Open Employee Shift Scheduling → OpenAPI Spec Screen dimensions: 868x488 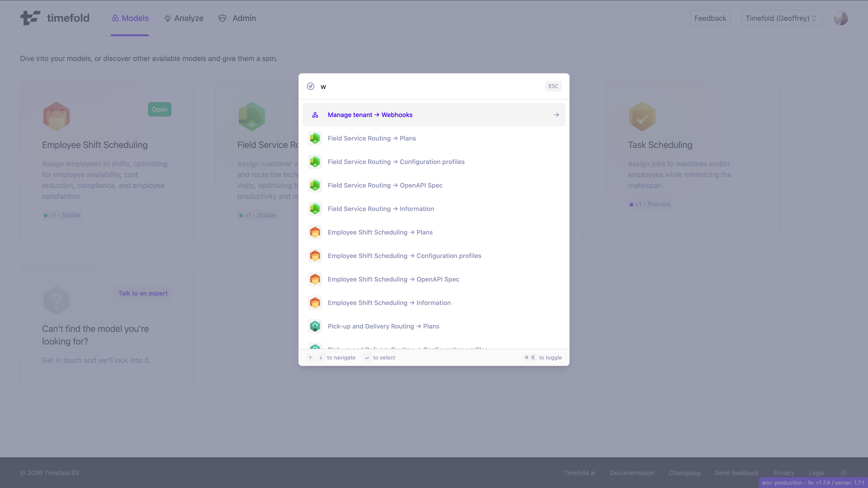click(434, 279)
